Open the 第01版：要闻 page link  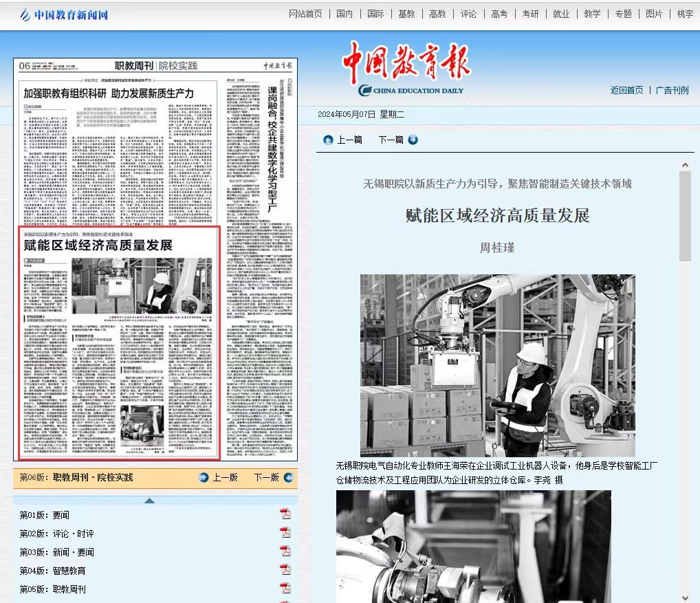coord(44,515)
